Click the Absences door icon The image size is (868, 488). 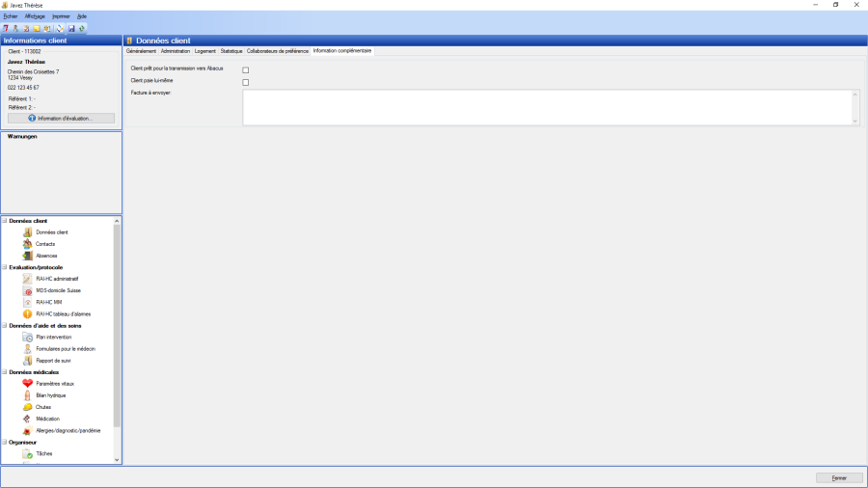pos(27,256)
